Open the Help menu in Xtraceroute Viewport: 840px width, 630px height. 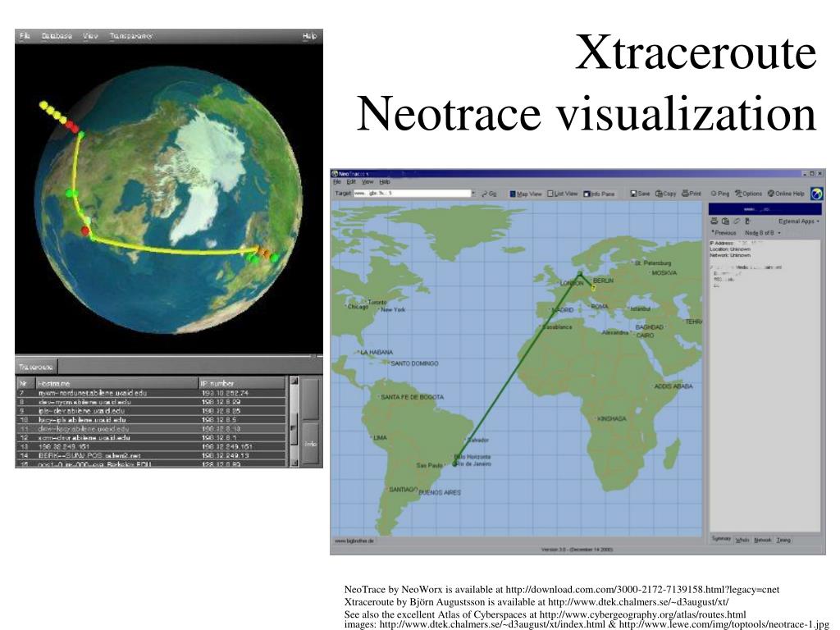point(309,36)
